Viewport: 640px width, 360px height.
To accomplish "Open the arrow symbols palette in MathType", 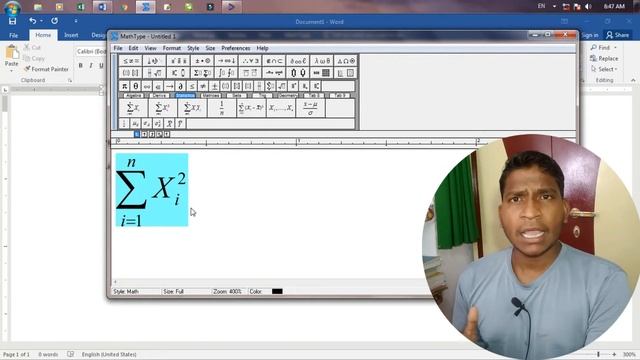I will [x=226, y=61].
